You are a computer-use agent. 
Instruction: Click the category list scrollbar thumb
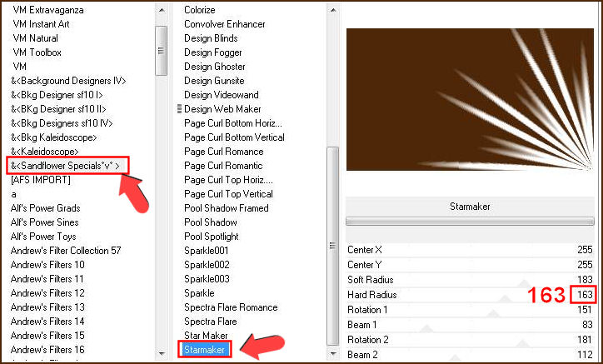161,40
